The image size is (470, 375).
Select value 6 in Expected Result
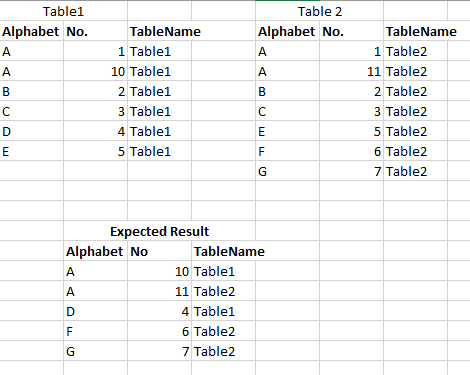(159, 331)
